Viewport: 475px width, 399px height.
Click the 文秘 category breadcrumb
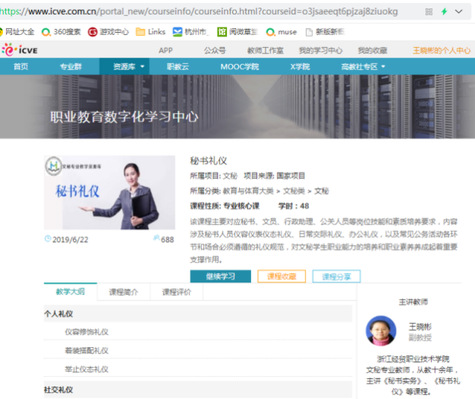coord(321,191)
